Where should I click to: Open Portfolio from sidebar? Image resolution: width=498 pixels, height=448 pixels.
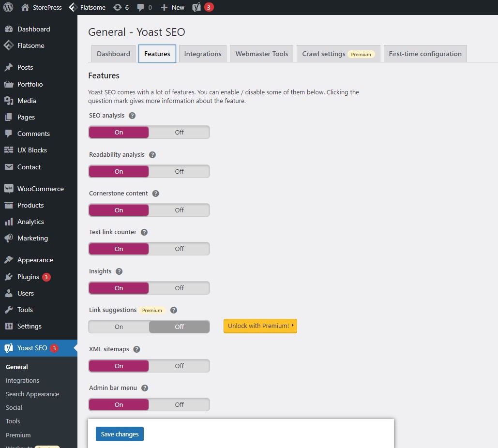39,84
